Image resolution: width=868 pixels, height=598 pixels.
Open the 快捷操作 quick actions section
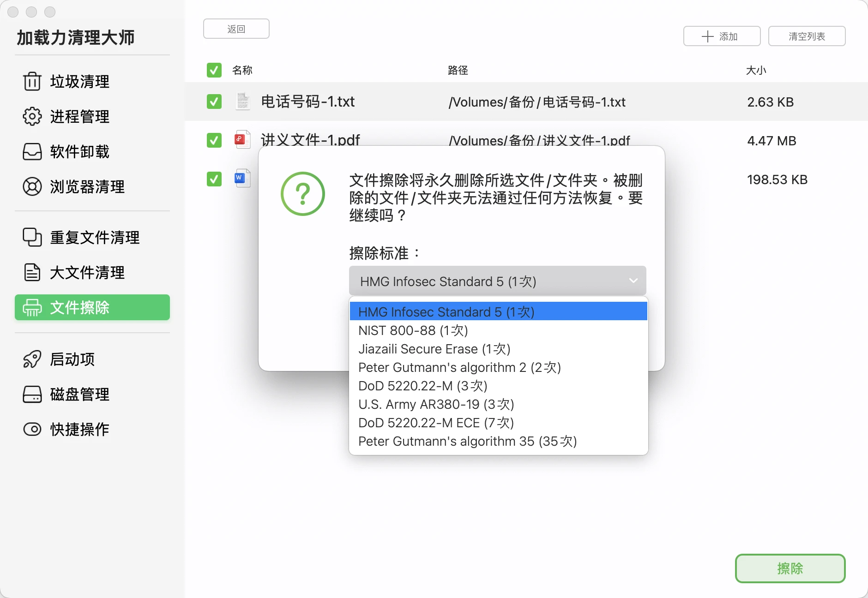79,429
